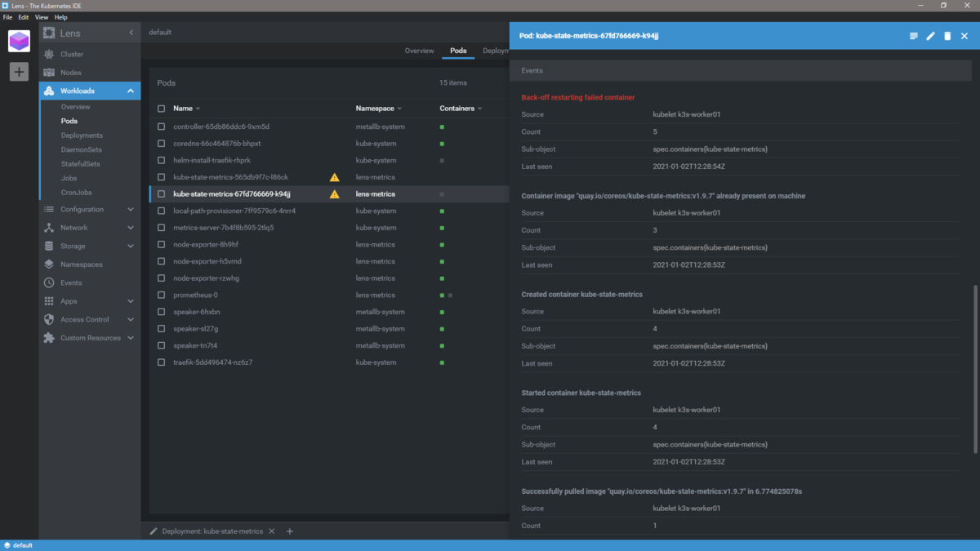This screenshot has width=980, height=551.
Task: Click the details panel vertical scrollbar
Action: 975,369
